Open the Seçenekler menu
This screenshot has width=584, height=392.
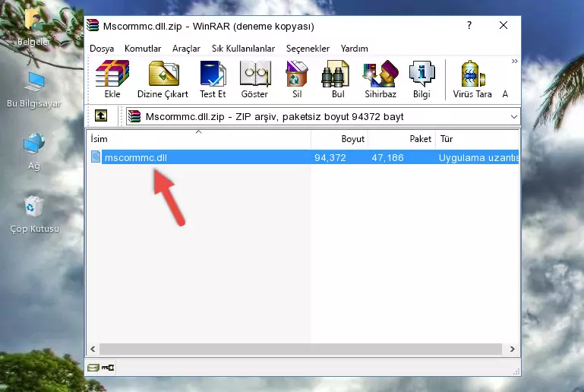[308, 49]
